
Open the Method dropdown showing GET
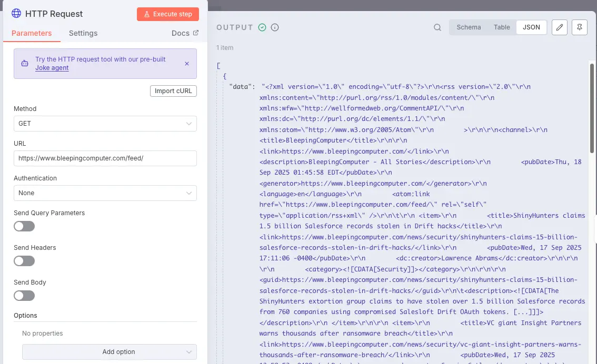[105, 123]
